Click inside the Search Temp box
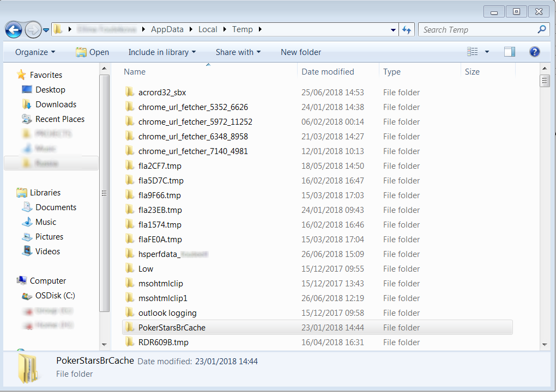Viewport: 556px width, 392px height. pos(480,29)
